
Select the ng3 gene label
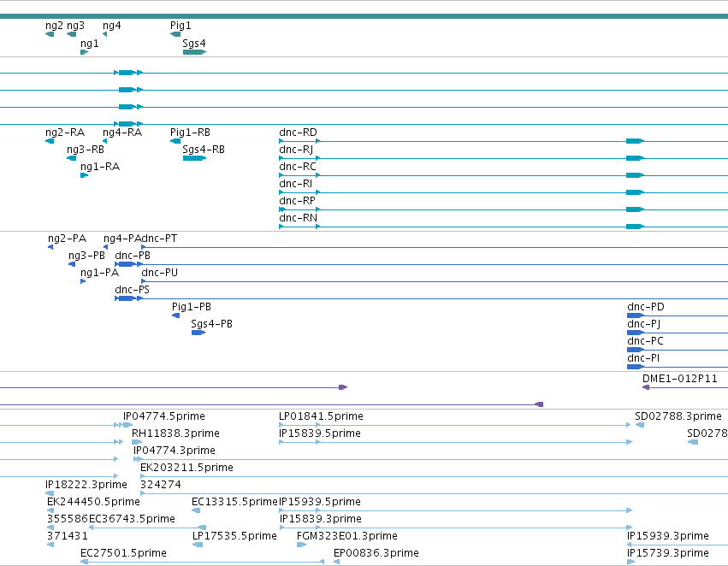click(75, 26)
